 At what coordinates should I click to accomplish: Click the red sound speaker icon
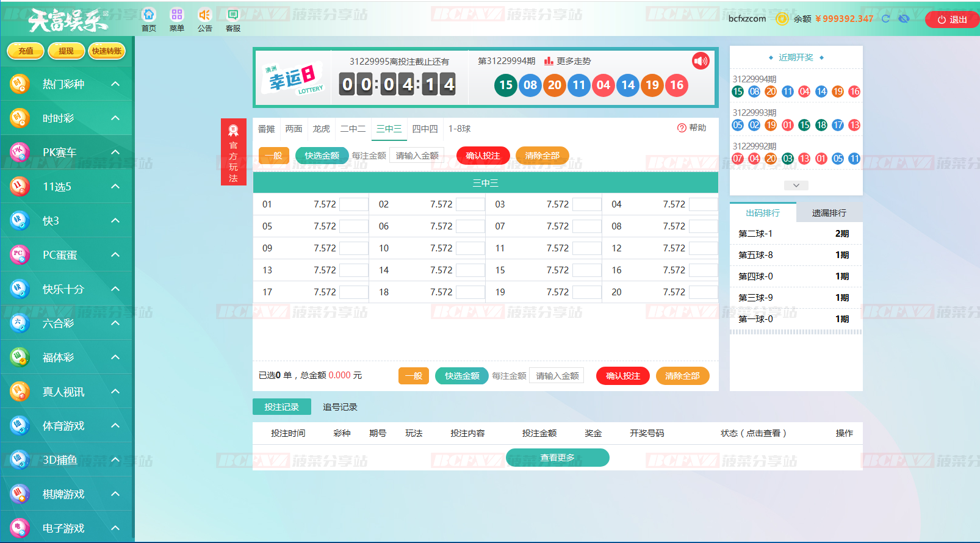click(x=701, y=61)
